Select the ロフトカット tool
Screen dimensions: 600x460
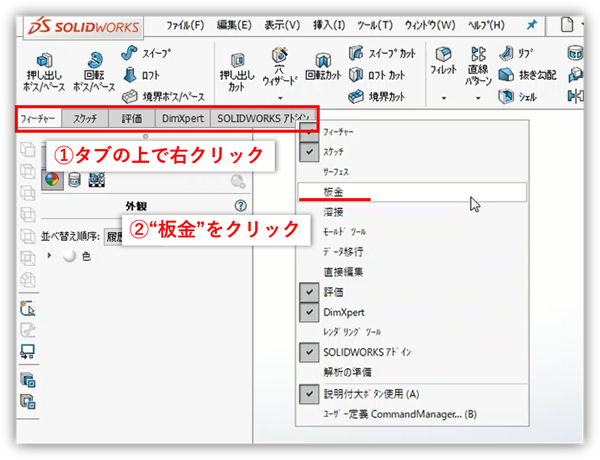[x=377, y=75]
